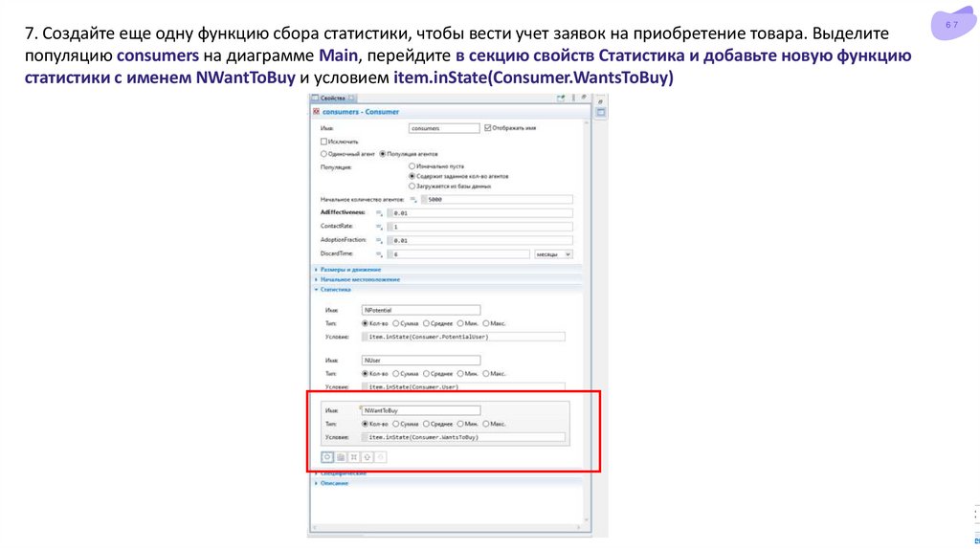Click the DiscardTime value field

[x=458, y=254]
